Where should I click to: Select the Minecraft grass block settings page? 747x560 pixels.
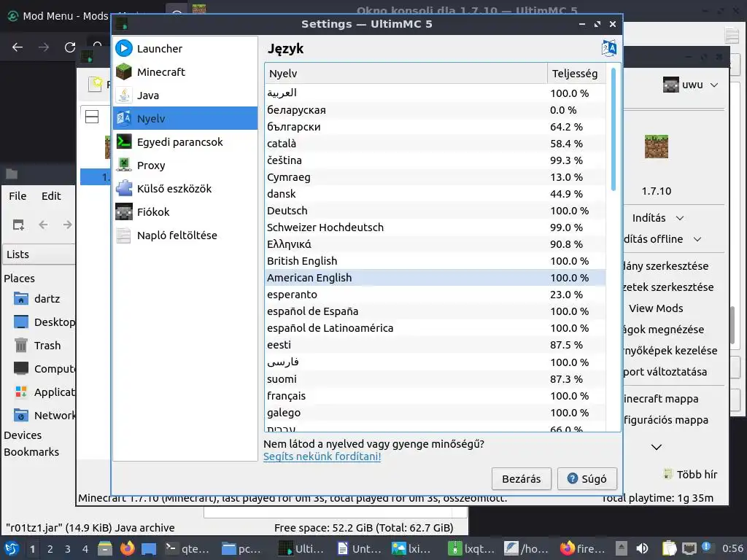click(185, 72)
